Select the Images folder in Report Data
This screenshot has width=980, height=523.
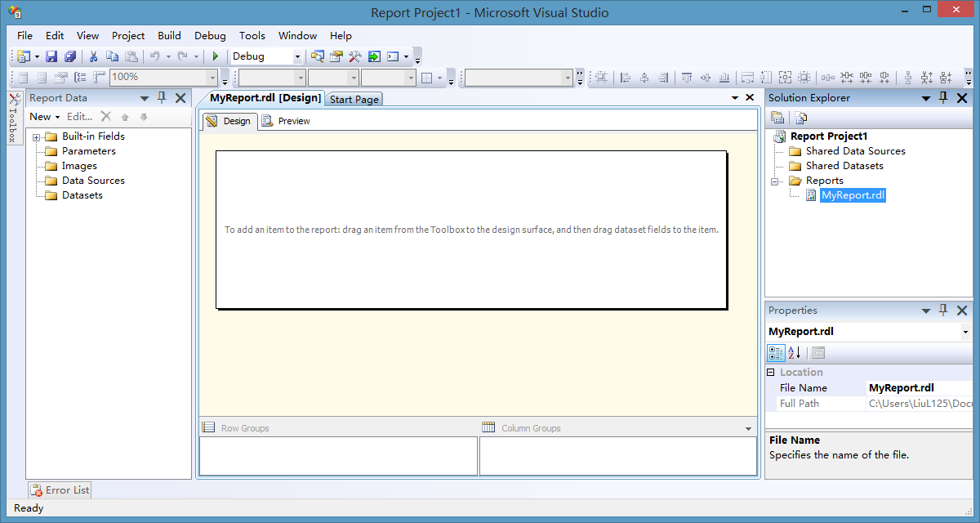(79, 166)
